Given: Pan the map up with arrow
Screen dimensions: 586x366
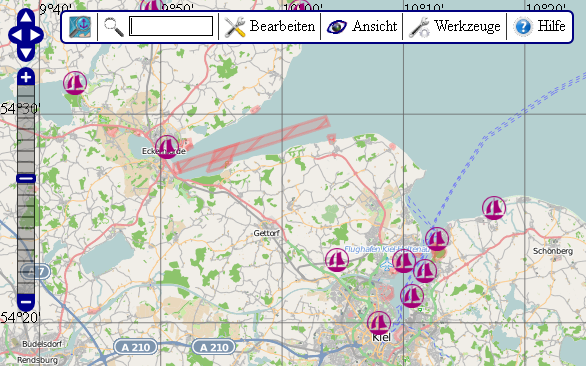Looking at the screenshot, I should coord(26,17).
